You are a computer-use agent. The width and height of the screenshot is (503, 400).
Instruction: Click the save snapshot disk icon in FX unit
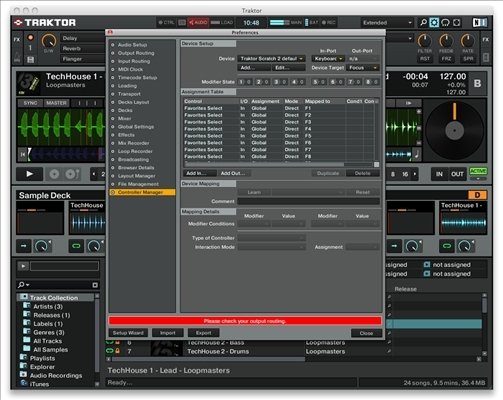coord(30,60)
